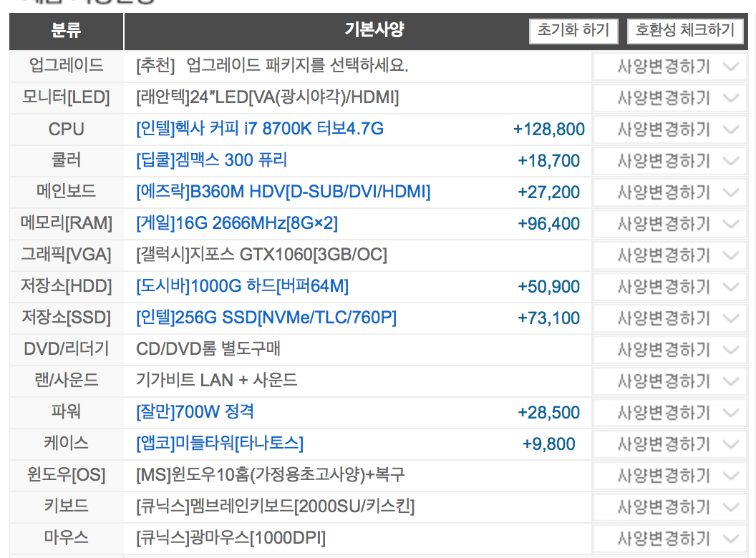756x558 pixels.
Task: Click the 업그레이드 category cell
Action: [67, 66]
